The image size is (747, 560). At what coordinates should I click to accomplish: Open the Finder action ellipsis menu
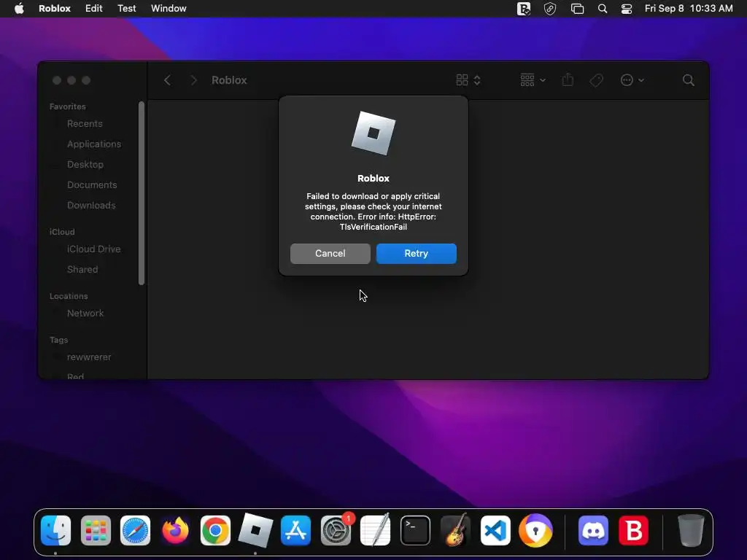(632, 80)
